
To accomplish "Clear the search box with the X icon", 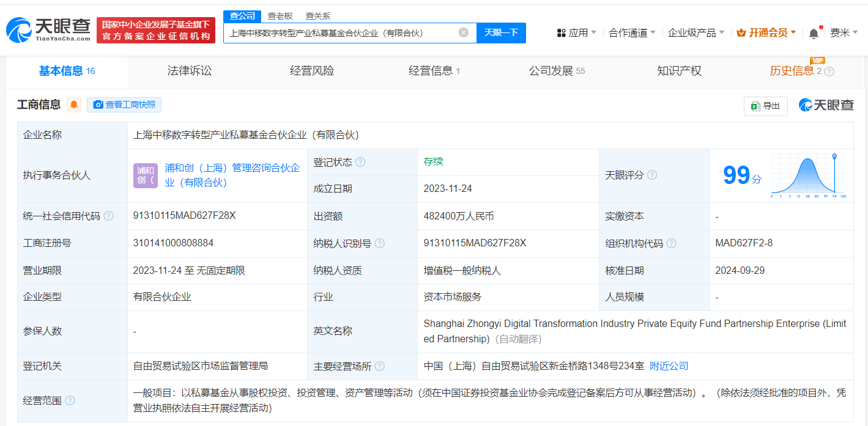I will (463, 32).
